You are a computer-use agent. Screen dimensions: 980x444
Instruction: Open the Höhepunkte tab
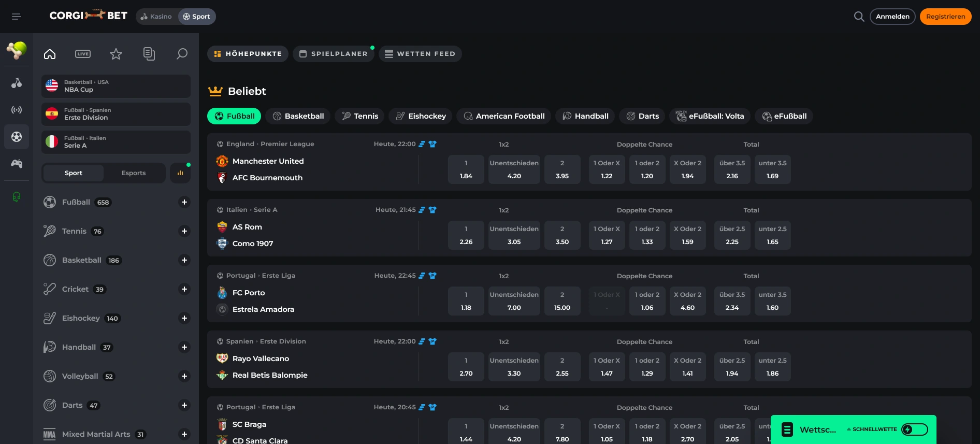click(248, 54)
